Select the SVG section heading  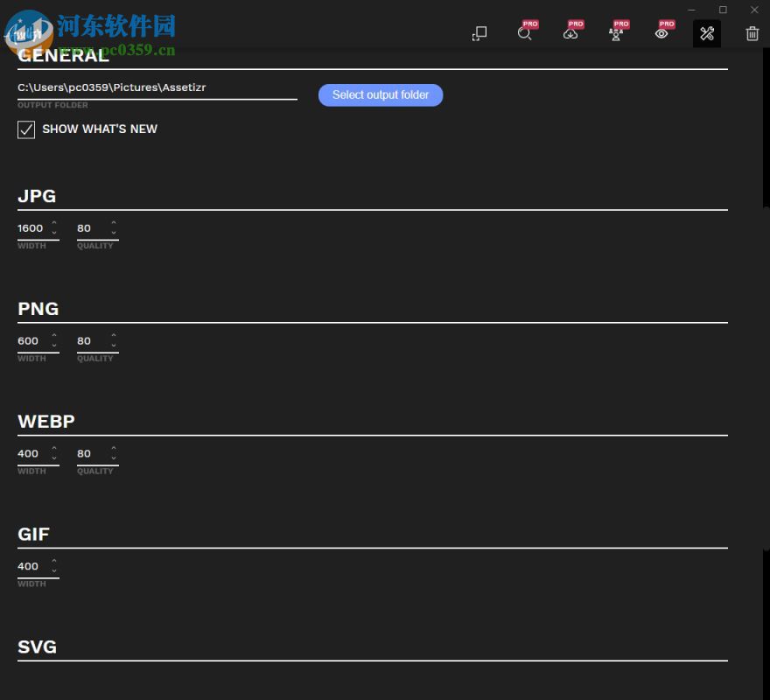37,647
